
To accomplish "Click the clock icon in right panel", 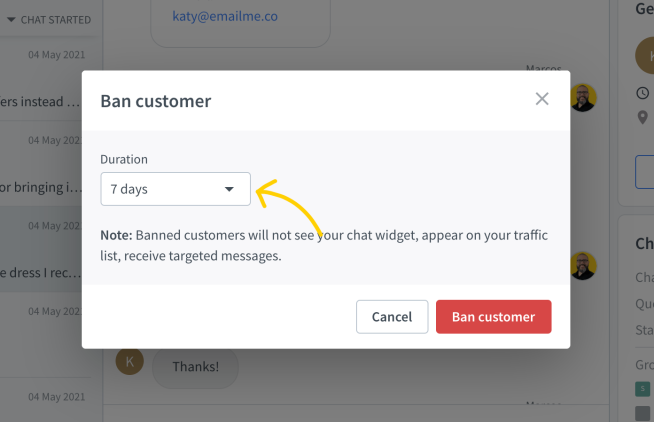I will [x=643, y=93].
